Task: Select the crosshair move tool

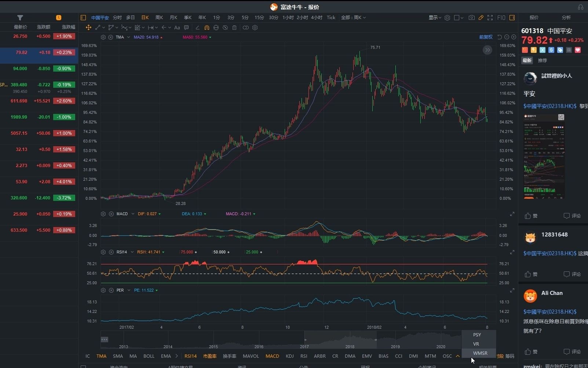Action: [88, 28]
